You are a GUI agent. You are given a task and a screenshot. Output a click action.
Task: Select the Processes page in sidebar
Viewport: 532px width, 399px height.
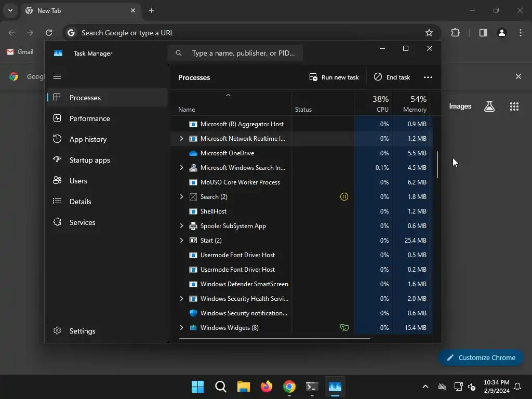coord(107,98)
